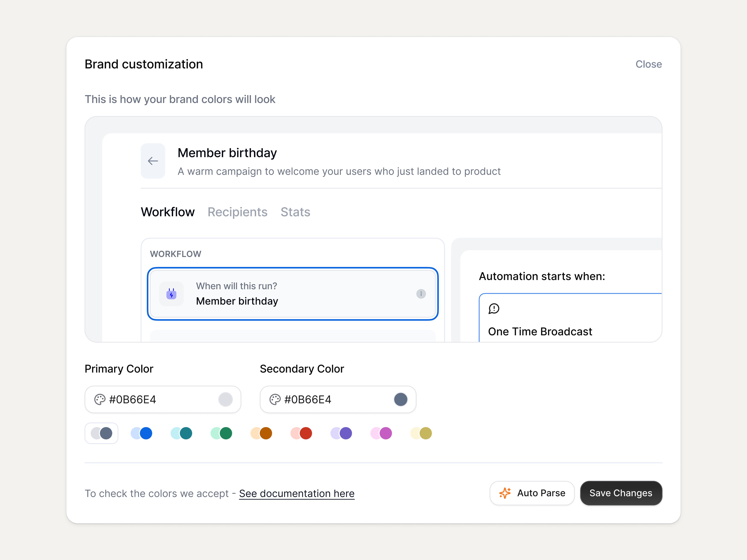Select the gray slate color preset
The height and width of the screenshot is (560, 747).
pos(101,433)
